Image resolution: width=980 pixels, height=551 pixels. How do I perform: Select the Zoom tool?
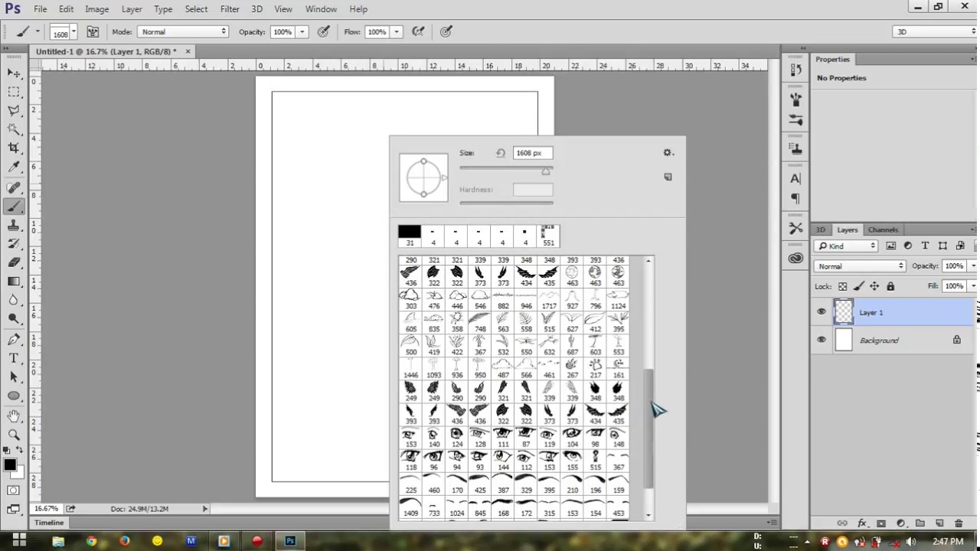[x=14, y=435]
